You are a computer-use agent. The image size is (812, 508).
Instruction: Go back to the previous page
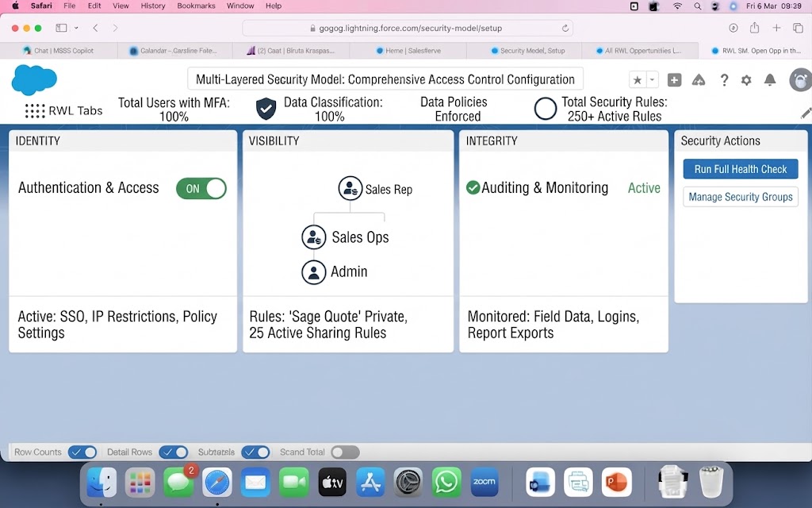coord(95,28)
